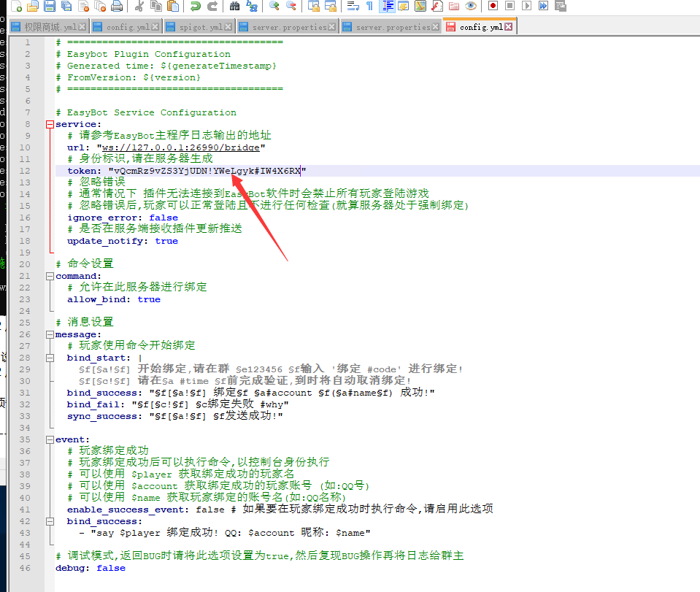Close the active config.yml tab
The image size is (700, 592).
pyautogui.click(x=509, y=27)
